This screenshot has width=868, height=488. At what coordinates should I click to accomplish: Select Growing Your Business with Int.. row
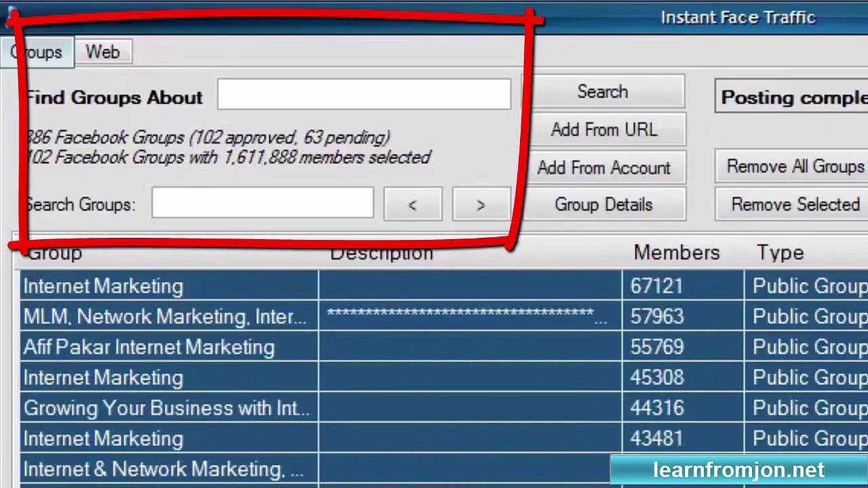tap(443, 408)
